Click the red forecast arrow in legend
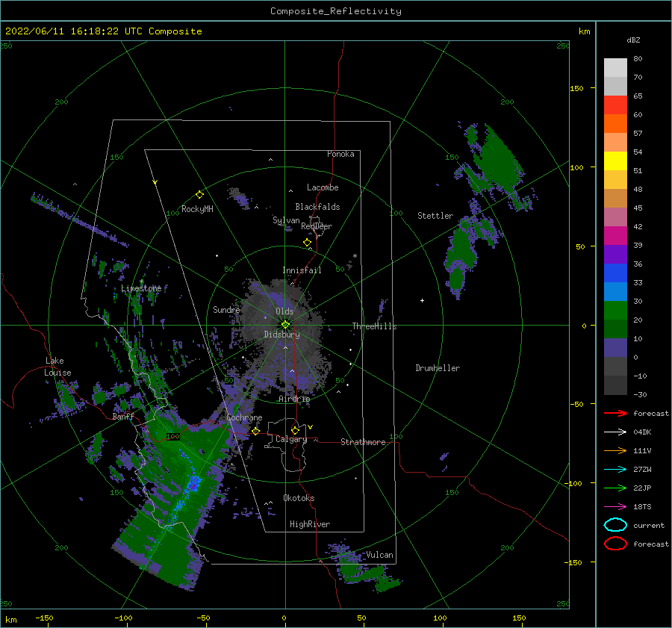 coord(615,413)
